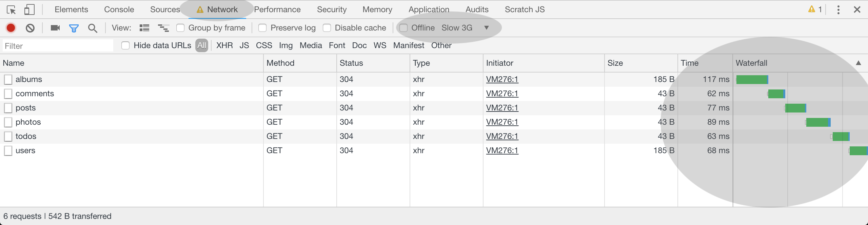The height and width of the screenshot is (225, 868).
Task: Click the Filter text input field
Action: coord(58,46)
